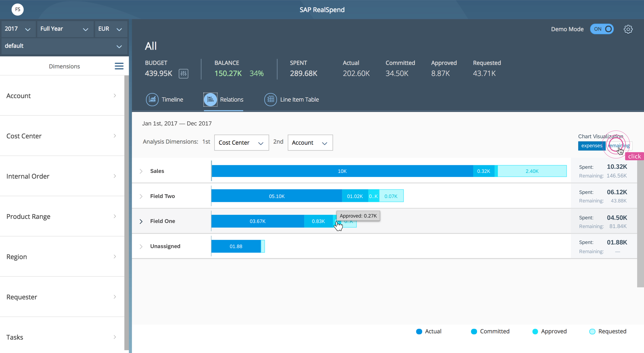Viewport: 644px width, 353px height.
Task: Click the Committed legend label
Action: point(495,331)
